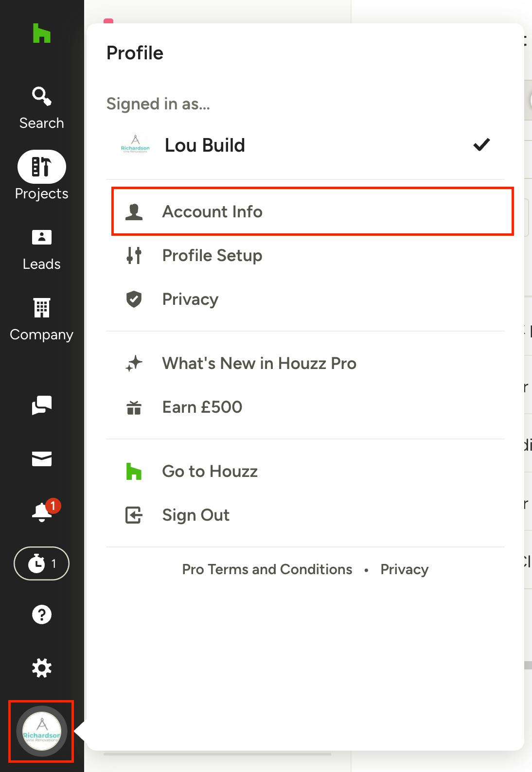Open the time tracker pill

(42, 563)
